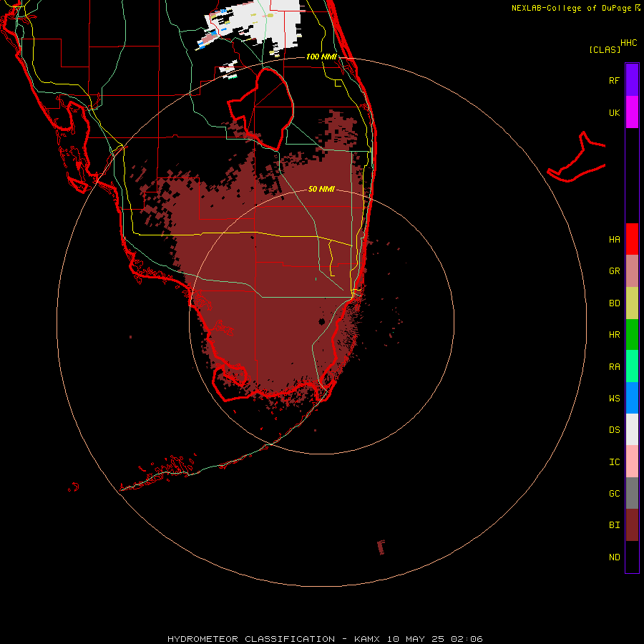Click the GC gray legend swatch
The width and height of the screenshot is (644, 644).
[x=632, y=493]
